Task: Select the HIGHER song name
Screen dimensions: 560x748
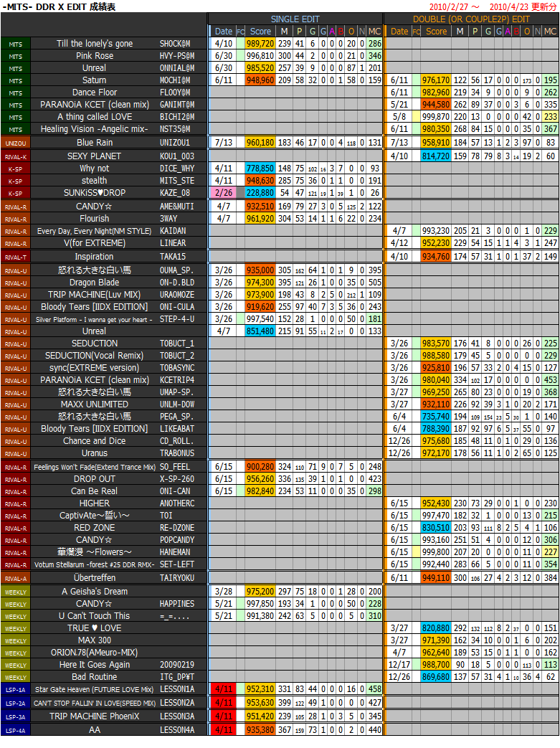Action: click(x=95, y=503)
